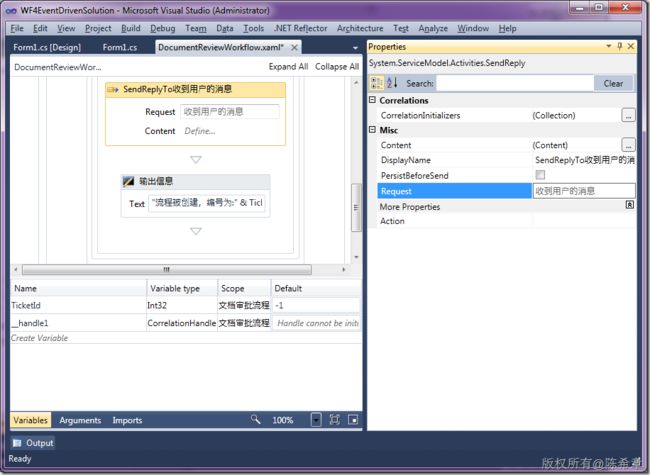Screen dimensions: 650x475
Task: Collapse the More Properties section chevron
Action: [x=629, y=205]
